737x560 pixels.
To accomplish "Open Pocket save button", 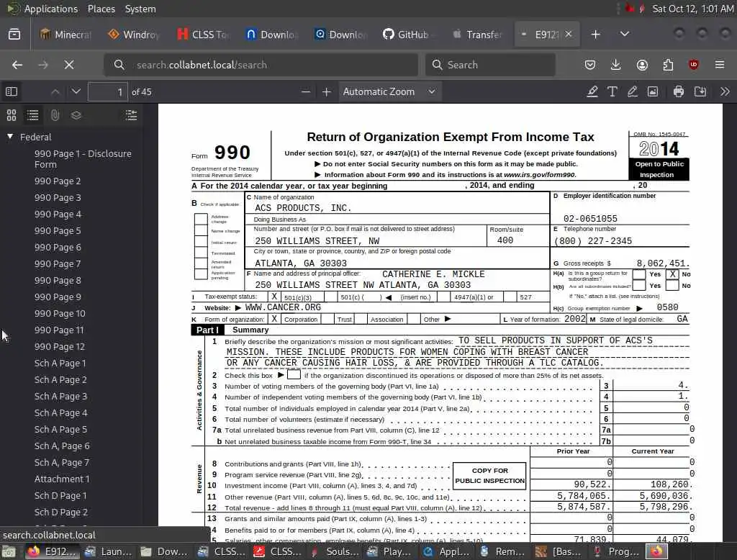I will click(590, 65).
